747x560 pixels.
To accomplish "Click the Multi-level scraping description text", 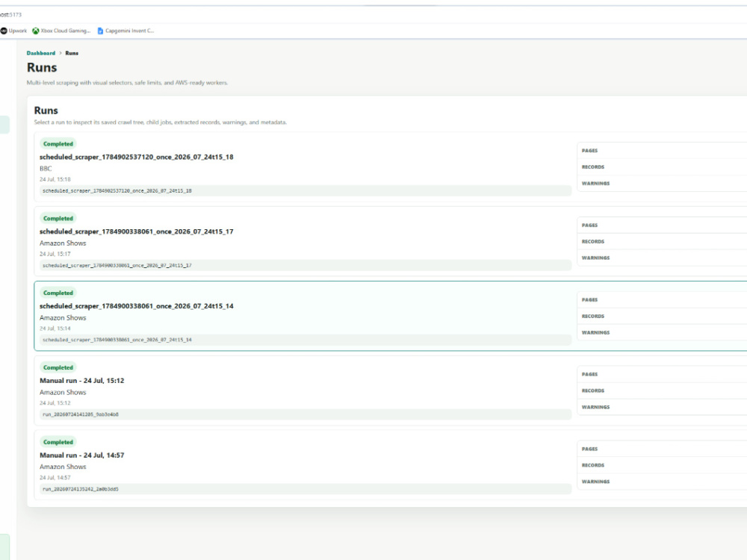I will pyautogui.click(x=127, y=83).
